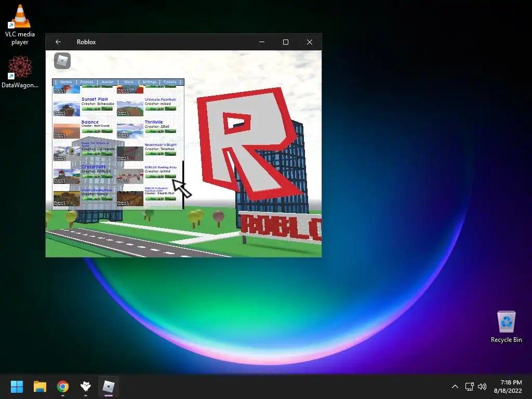Switch to the Friends tab
This screenshot has height=399, width=532.
(87, 82)
